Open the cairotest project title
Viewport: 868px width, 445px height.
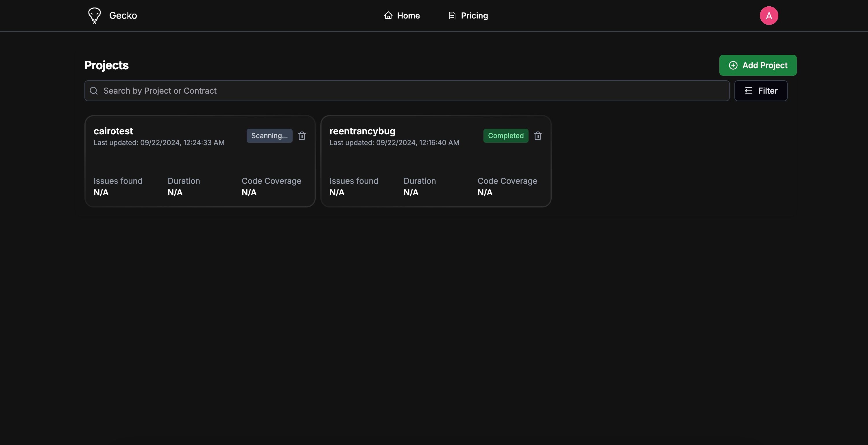[x=113, y=131]
